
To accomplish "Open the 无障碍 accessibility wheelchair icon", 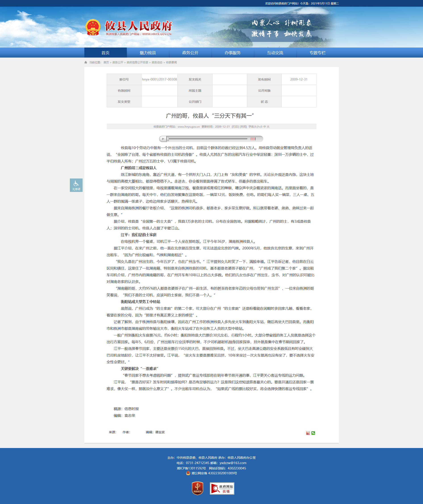I will pos(76,185).
